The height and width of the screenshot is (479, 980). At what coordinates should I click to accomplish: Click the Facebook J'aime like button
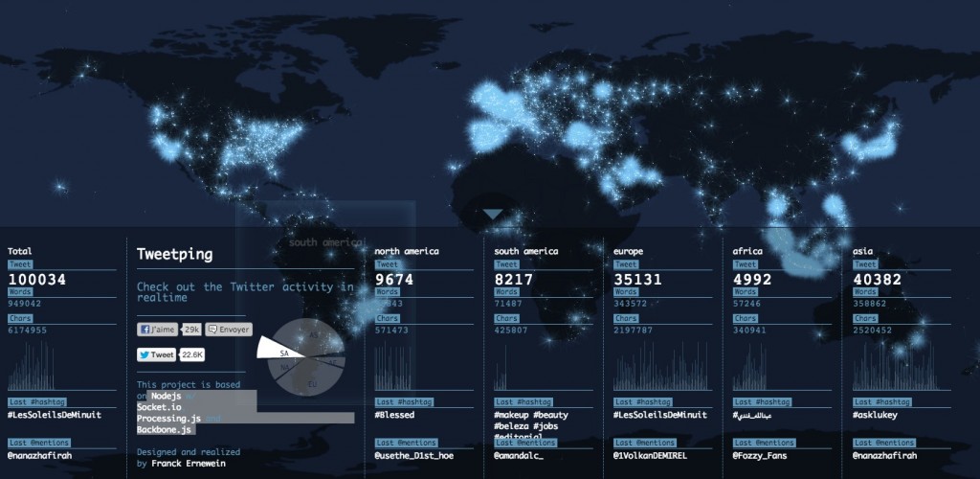click(x=158, y=330)
